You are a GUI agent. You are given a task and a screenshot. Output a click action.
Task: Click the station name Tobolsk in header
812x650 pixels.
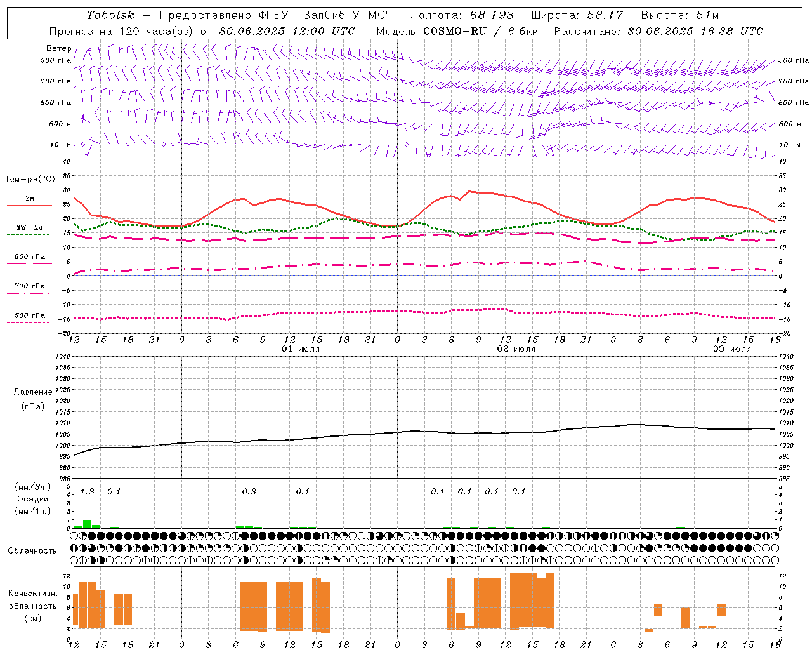[x=110, y=15]
